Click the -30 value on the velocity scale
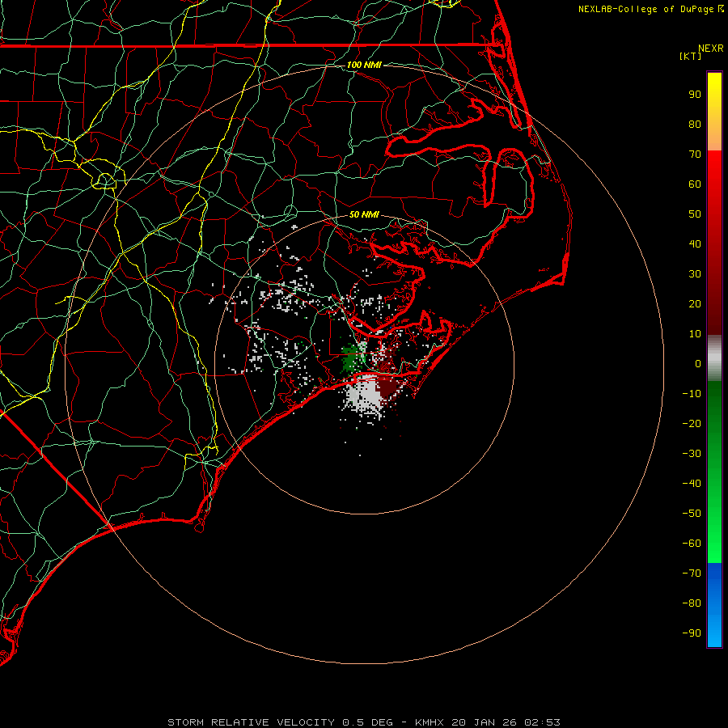This screenshot has width=728, height=728. [692, 454]
